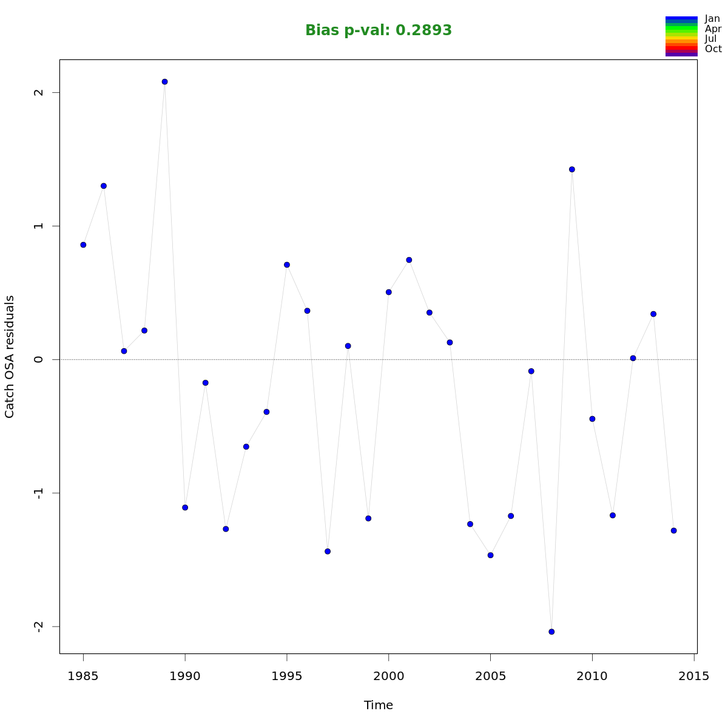Click the 1990 x-axis tick label

pyautogui.click(x=185, y=676)
